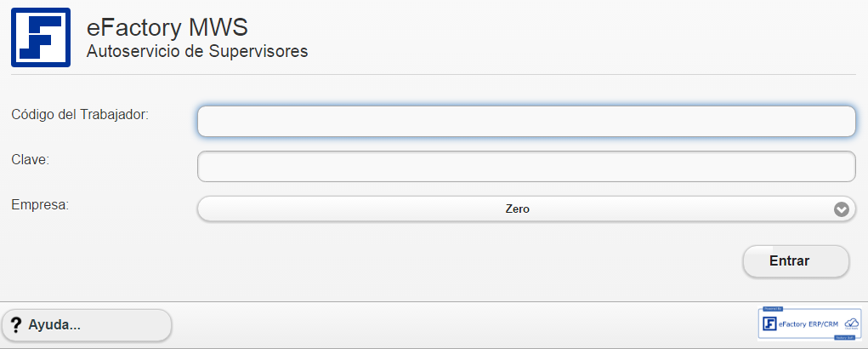Image resolution: width=868 pixels, height=349 pixels.
Task: Click the Cloud Ready cloud icon
Action: (x=851, y=323)
